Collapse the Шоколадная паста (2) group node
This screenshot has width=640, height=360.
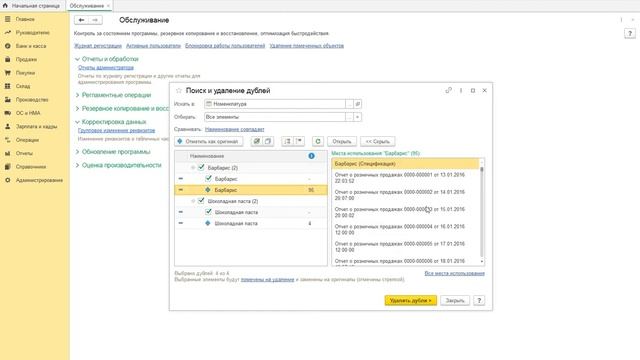pyautogui.click(x=193, y=201)
